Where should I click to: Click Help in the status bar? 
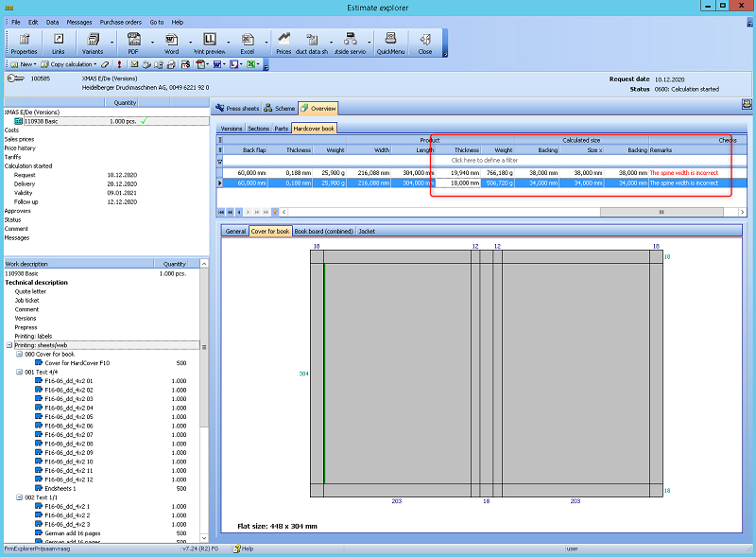point(243,548)
